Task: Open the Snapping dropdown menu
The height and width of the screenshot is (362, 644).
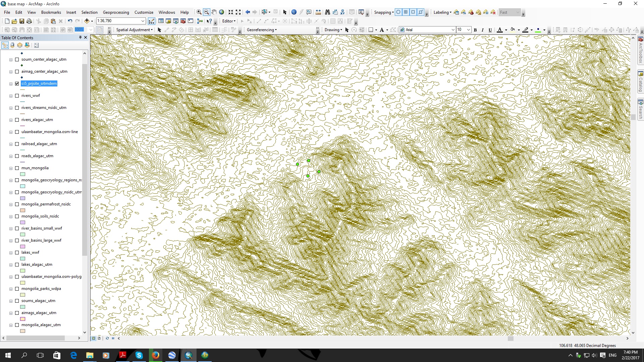Action: (384, 12)
